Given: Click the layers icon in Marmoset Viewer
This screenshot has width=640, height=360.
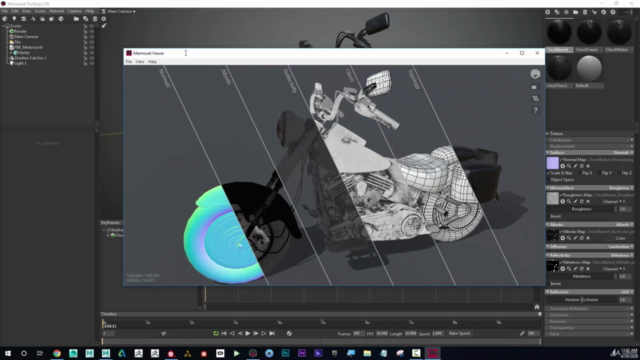Looking at the screenshot, I should tap(535, 98).
